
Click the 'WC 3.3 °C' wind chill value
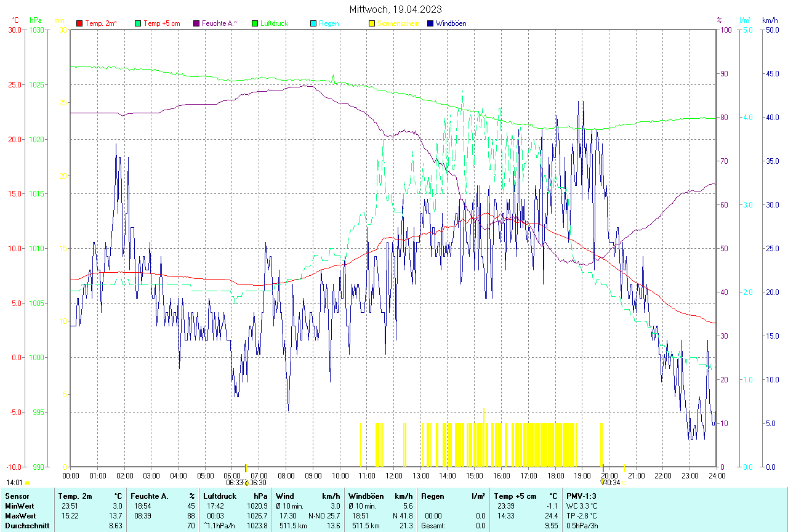pos(582,506)
